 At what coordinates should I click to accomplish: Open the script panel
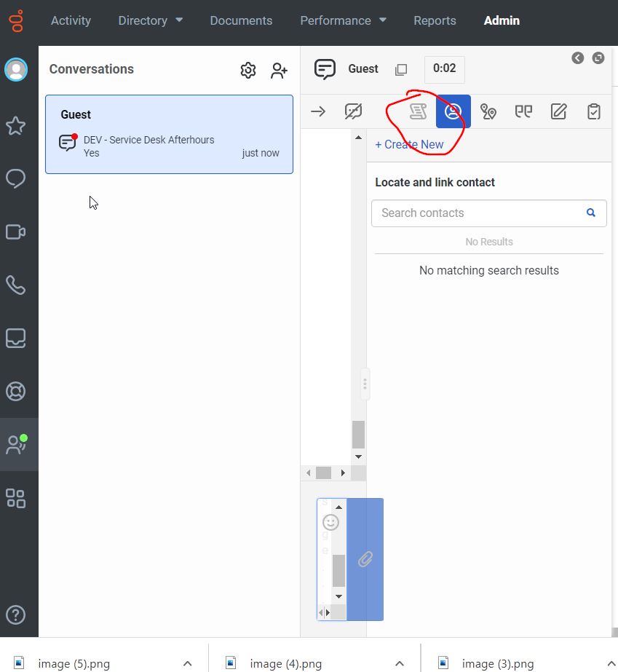(x=417, y=111)
